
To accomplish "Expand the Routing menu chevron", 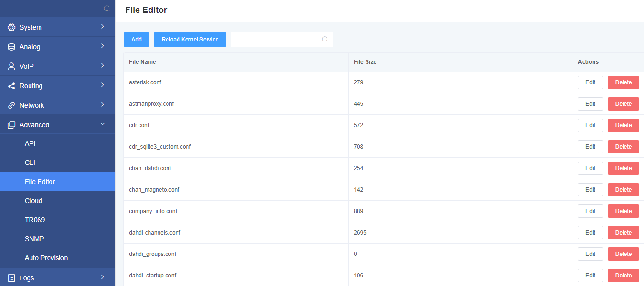I will tap(102, 85).
